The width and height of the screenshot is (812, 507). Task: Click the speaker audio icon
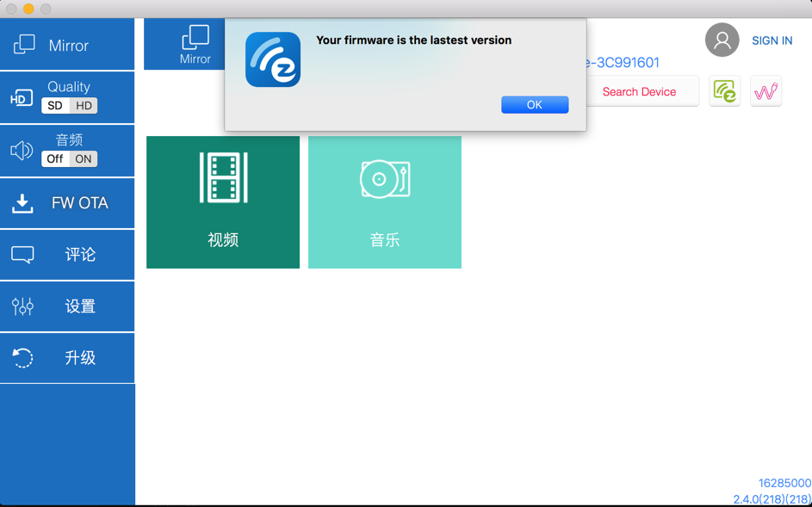click(x=22, y=151)
